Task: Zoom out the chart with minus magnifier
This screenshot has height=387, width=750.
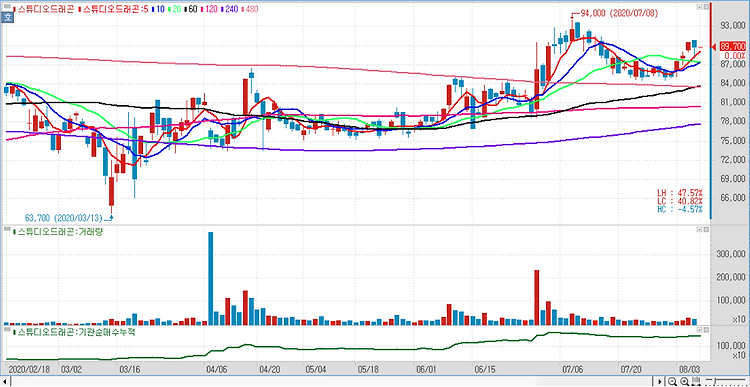Action: pos(673,381)
